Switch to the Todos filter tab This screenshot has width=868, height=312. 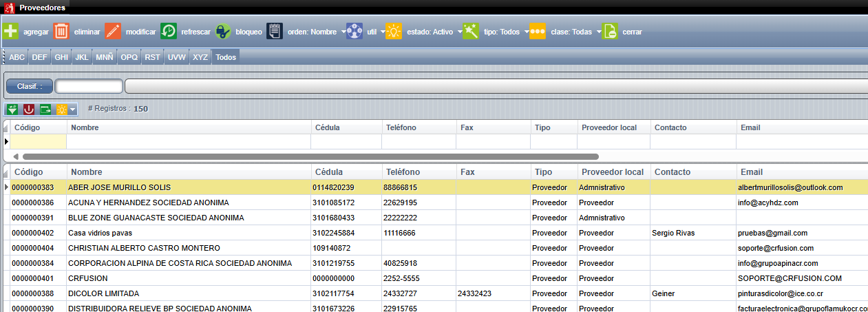pyautogui.click(x=226, y=57)
